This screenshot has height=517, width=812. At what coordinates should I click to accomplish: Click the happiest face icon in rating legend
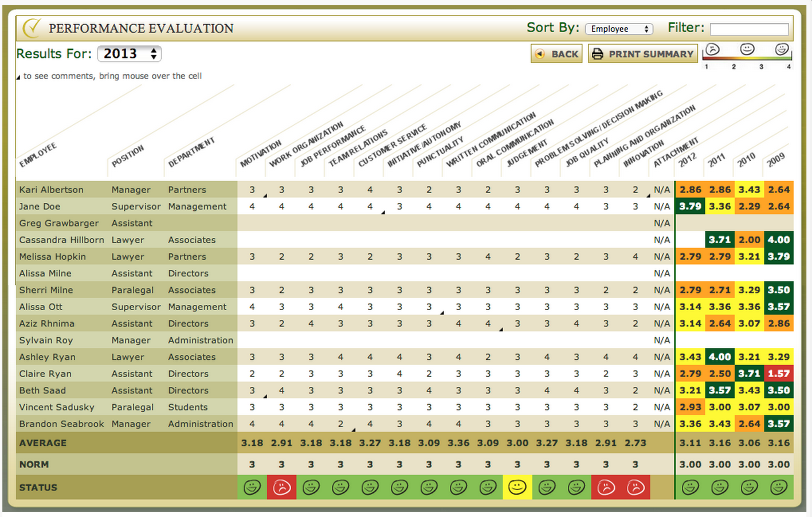tap(782, 49)
